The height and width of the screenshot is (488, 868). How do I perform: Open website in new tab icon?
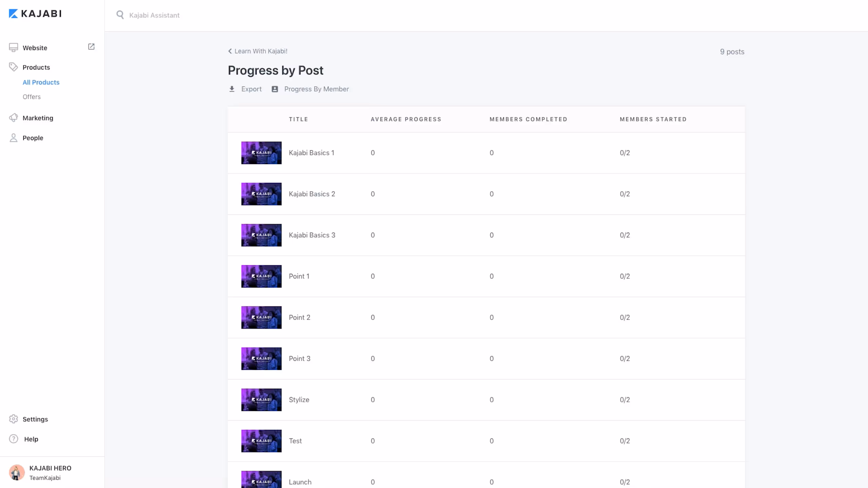[91, 47]
